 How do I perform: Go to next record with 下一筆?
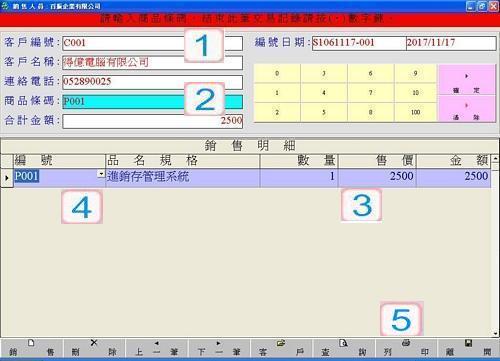click(x=219, y=348)
